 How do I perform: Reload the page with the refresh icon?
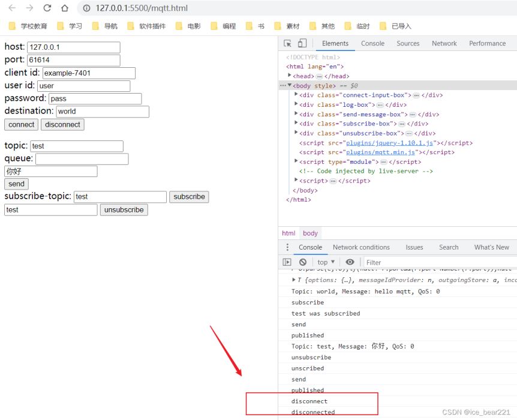point(47,8)
